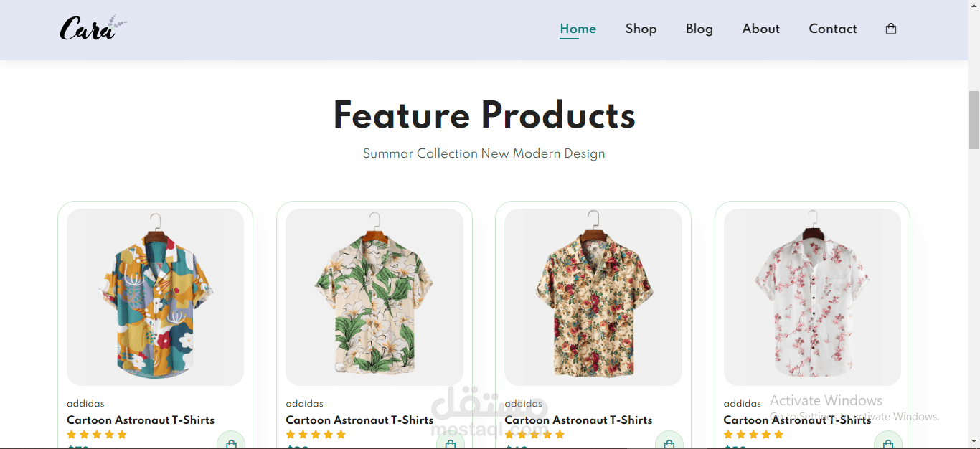
Task: Select the red floral shirt image
Action: tap(593, 297)
